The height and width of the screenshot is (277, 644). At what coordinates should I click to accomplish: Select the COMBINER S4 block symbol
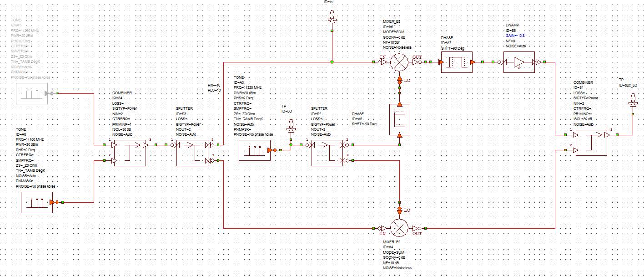click(x=130, y=153)
